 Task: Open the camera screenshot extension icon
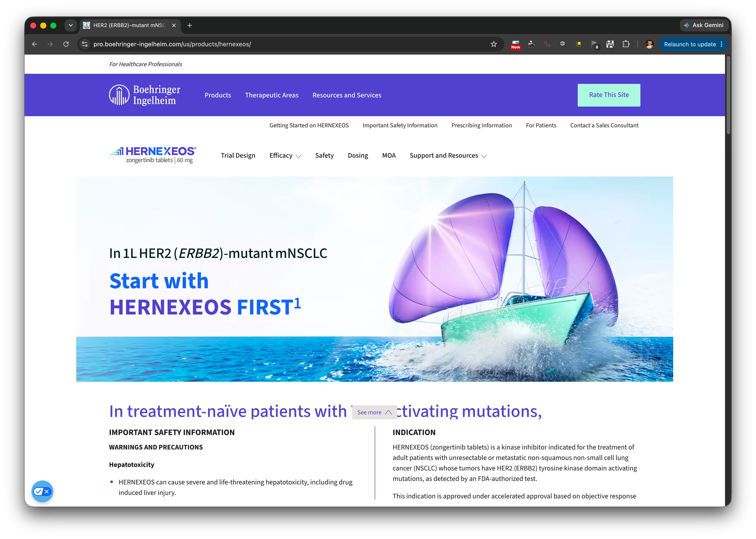(x=531, y=44)
